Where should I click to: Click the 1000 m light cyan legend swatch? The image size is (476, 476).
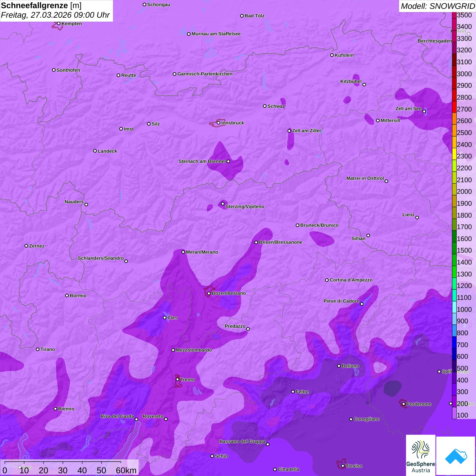tap(454, 307)
